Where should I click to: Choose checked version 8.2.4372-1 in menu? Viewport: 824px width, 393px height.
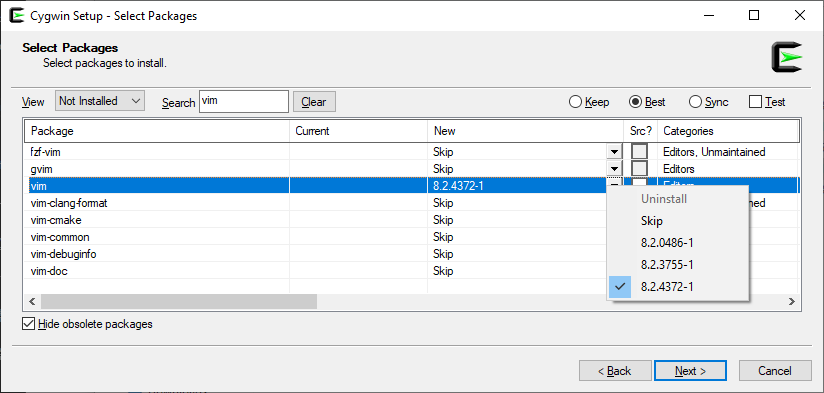coord(678,287)
